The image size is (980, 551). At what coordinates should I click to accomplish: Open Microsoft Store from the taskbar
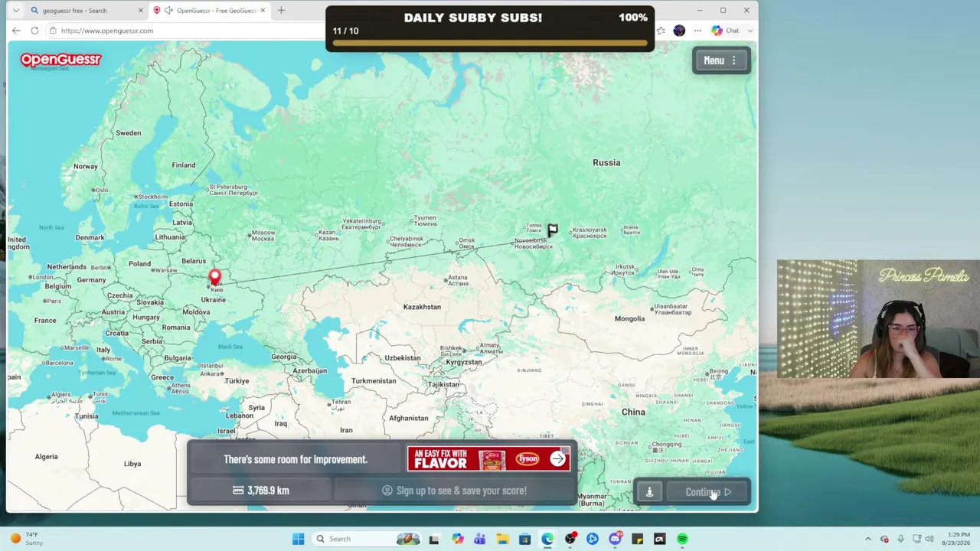(x=524, y=539)
